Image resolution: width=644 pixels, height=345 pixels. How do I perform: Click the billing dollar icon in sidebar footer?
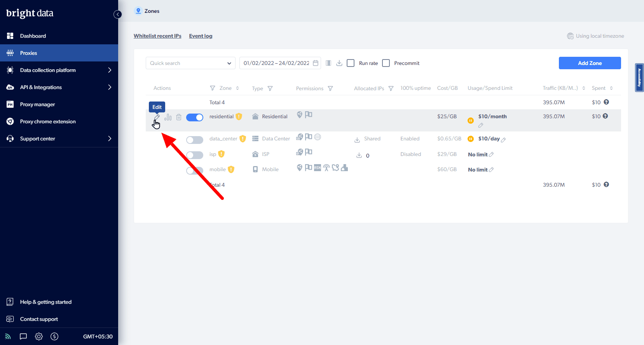(54, 336)
